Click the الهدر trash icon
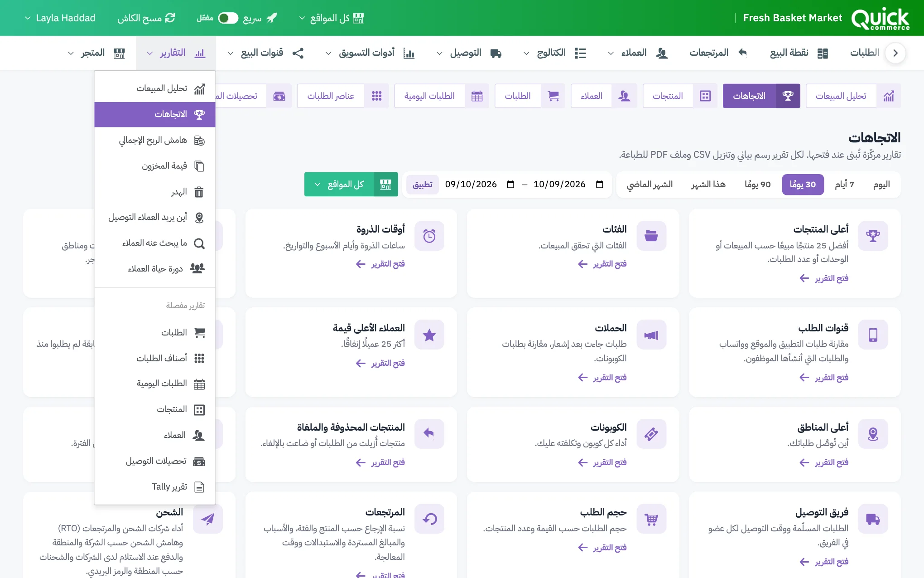The height and width of the screenshot is (578, 924). [199, 192]
